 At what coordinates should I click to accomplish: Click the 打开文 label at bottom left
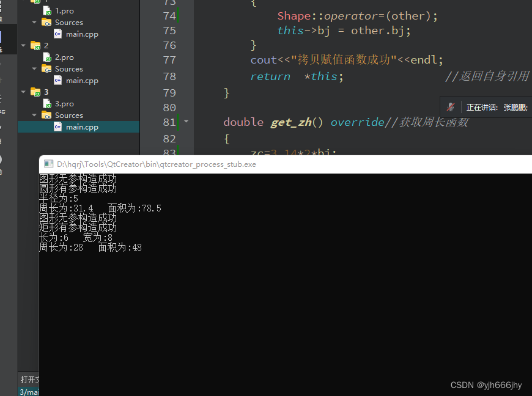[28, 380]
